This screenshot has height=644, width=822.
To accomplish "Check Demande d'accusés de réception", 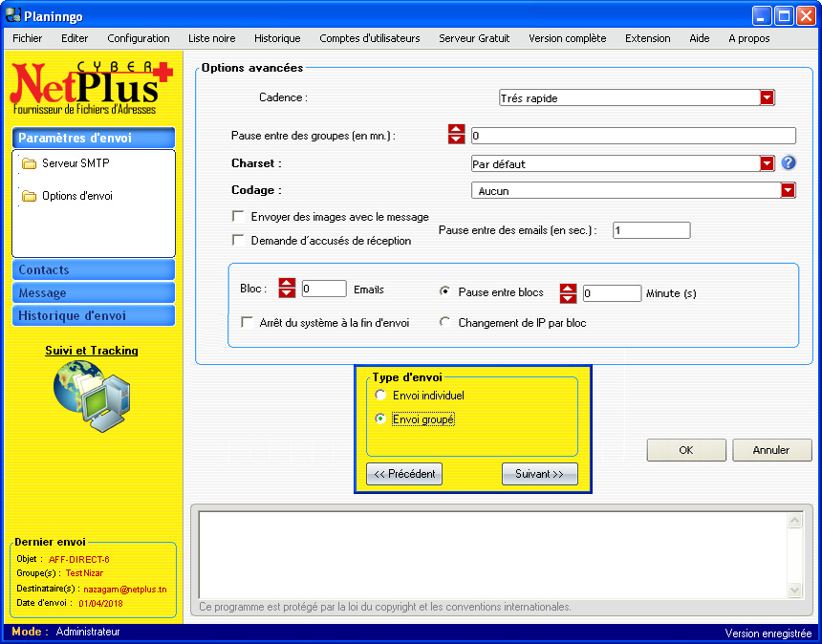I will click(x=238, y=240).
